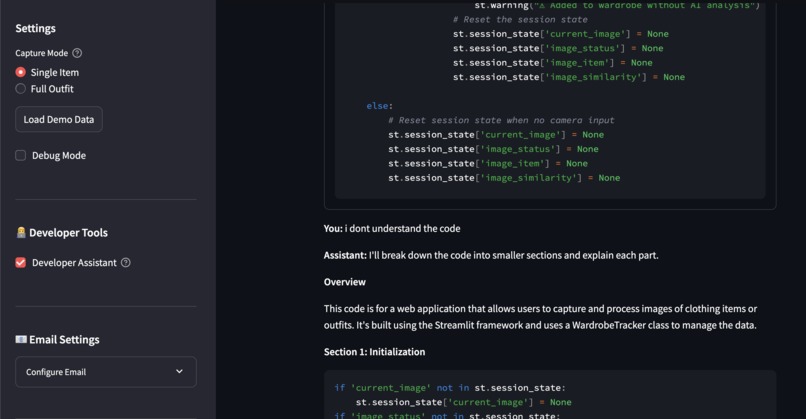Open Developer Assistant help icon
The height and width of the screenshot is (419, 806).
(125, 263)
